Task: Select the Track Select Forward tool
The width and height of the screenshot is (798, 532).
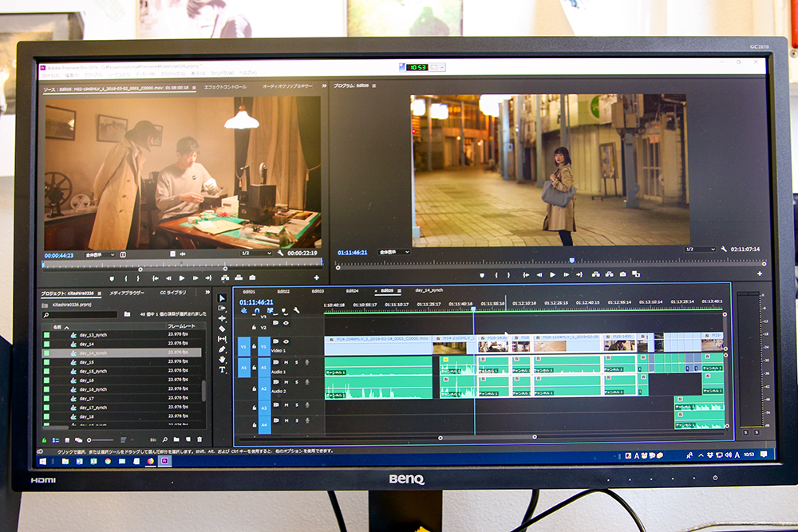Action: (222, 308)
